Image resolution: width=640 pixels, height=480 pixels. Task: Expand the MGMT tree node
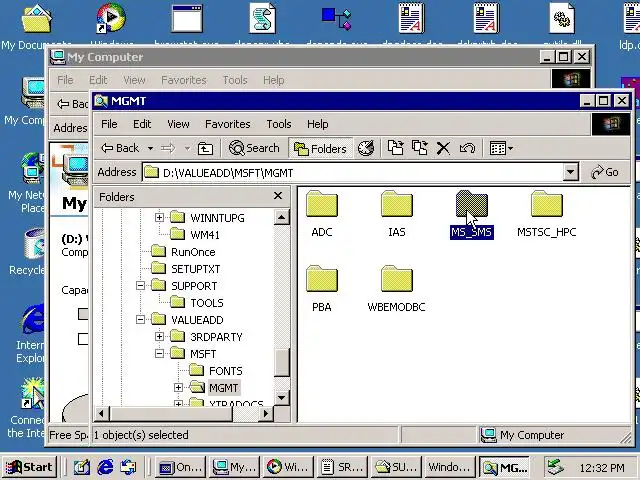click(x=178, y=388)
